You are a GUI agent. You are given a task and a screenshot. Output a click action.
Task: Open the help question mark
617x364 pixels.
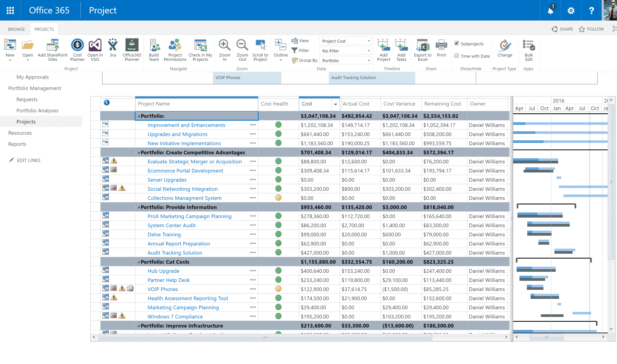[x=591, y=11]
